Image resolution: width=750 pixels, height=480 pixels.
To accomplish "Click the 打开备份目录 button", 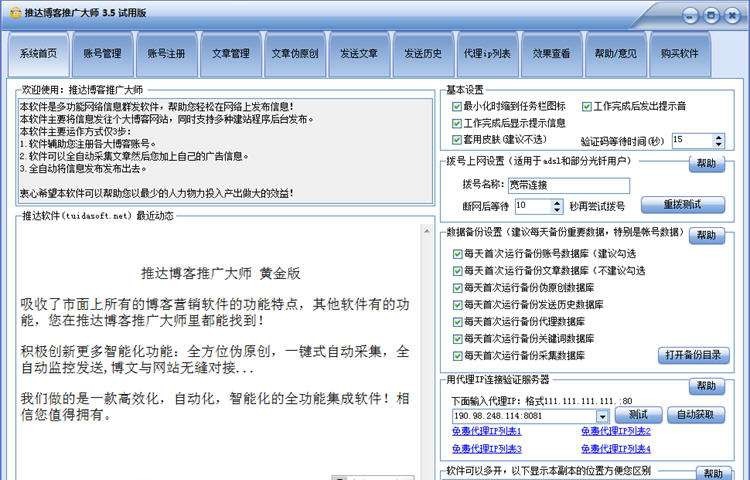I will (694, 355).
